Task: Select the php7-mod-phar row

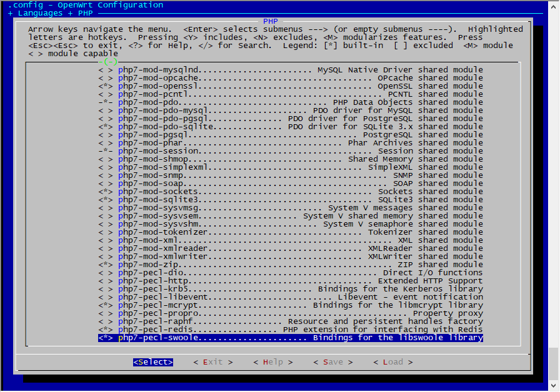Action: pos(291,143)
